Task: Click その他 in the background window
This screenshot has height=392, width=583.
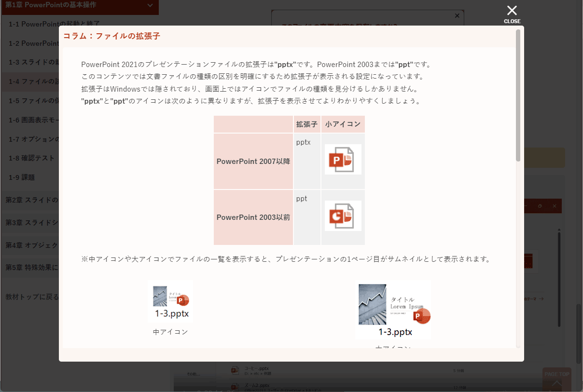Action: click(x=194, y=373)
